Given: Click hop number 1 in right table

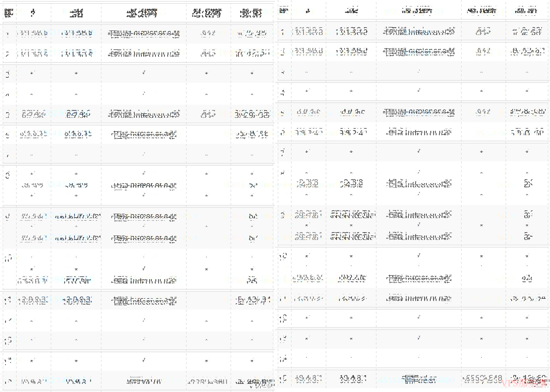Looking at the screenshot, I should pos(283,32).
